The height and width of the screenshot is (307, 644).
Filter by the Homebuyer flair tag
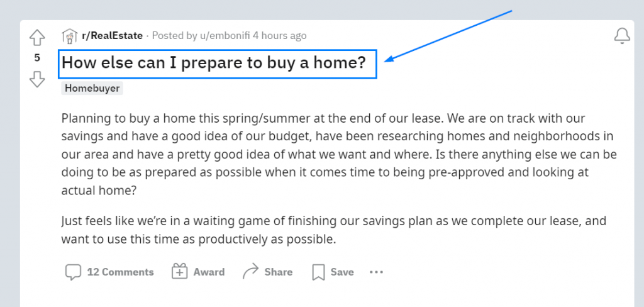pyautogui.click(x=92, y=89)
